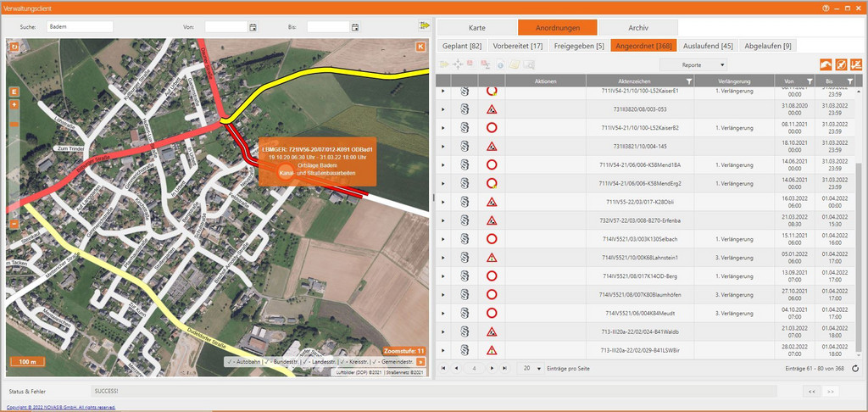Click the << button in status bar
The height and width of the screenshot is (412, 868).
812,391
